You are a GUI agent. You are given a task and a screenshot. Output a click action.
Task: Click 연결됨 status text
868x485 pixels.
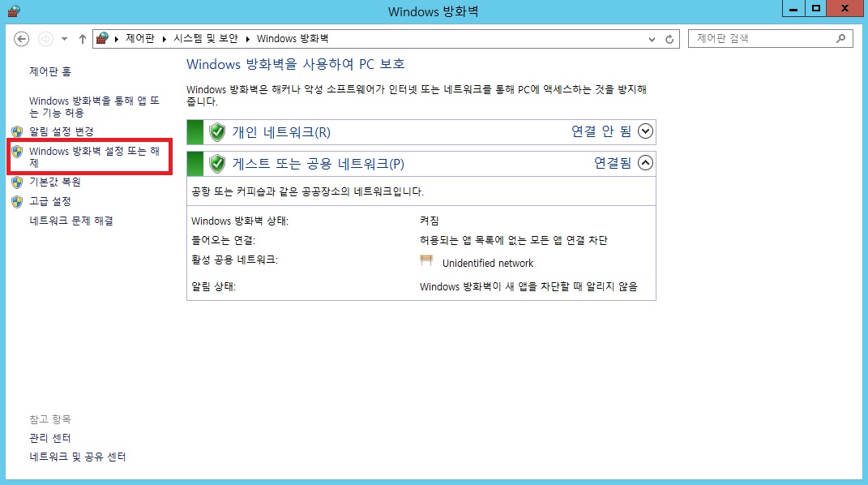coord(613,163)
